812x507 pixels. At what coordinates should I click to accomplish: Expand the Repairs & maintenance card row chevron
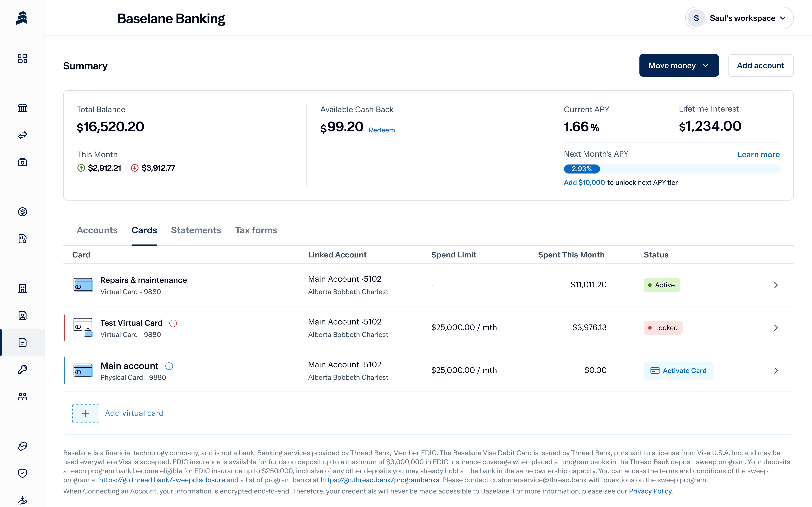coord(776,285)
